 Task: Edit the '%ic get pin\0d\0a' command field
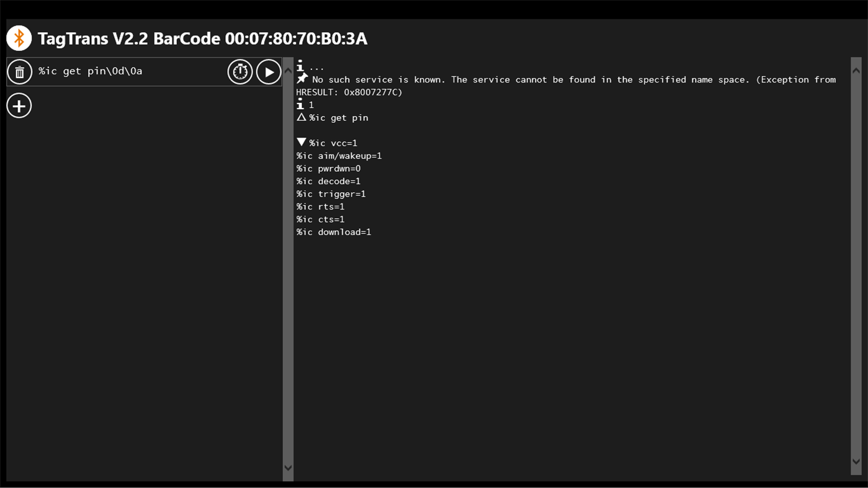click(x=130, y=71)
